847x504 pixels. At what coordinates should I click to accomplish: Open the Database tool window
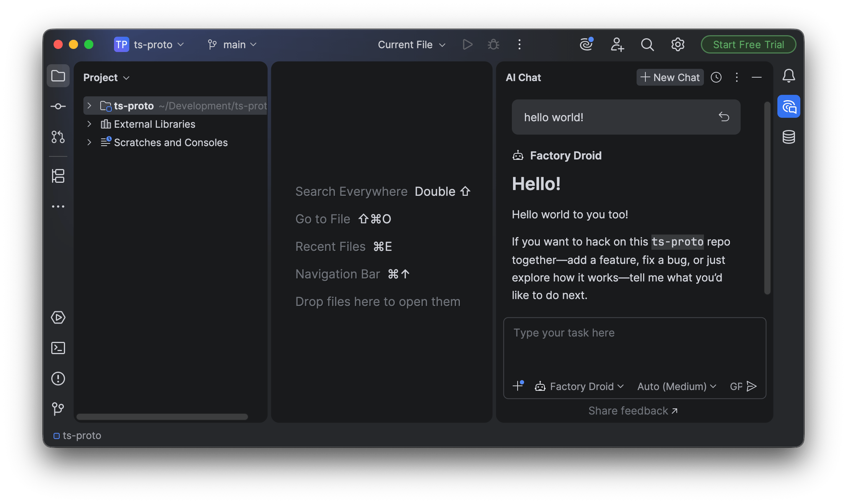(789, 137)
